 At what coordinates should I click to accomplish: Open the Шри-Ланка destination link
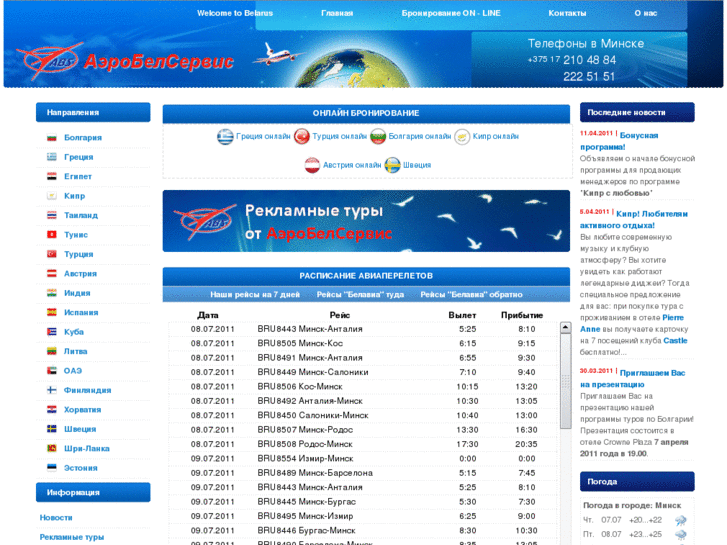(x=87, y=449)
